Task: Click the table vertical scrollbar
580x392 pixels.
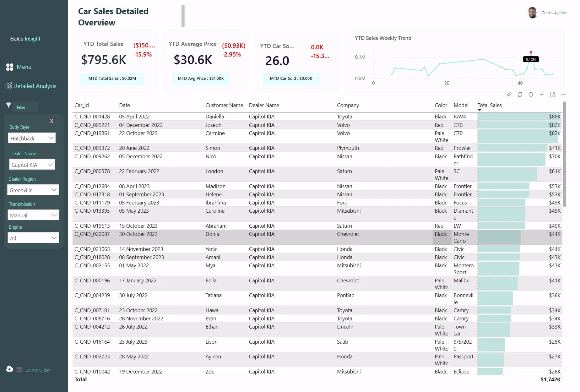Action: tap(564, 154)
